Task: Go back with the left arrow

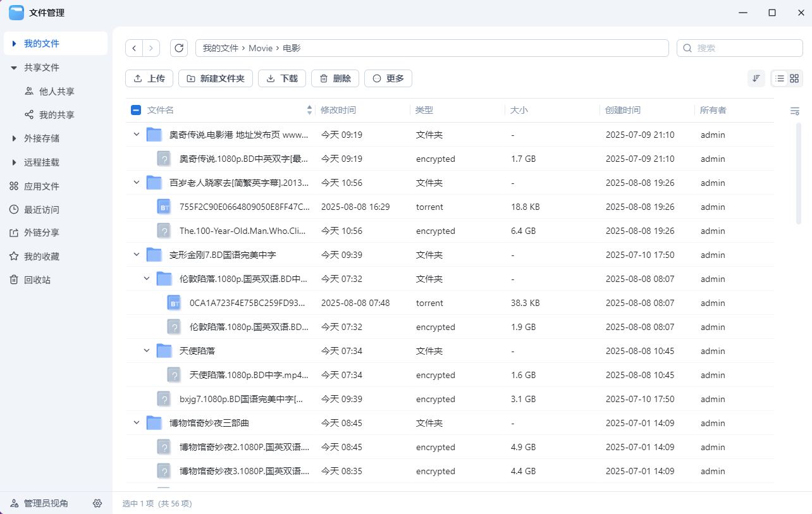Action: pos(134,48)
